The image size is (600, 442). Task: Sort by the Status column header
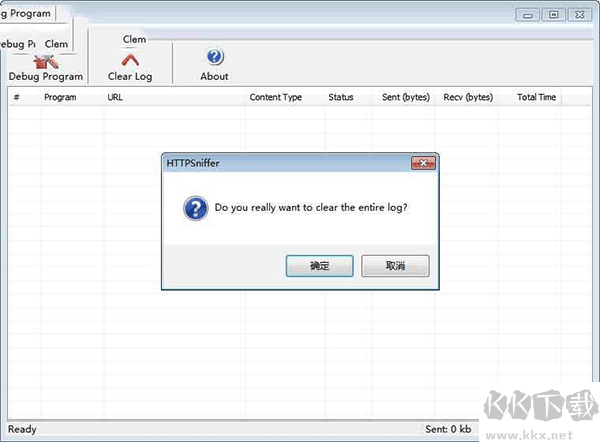tap(341, 97)
